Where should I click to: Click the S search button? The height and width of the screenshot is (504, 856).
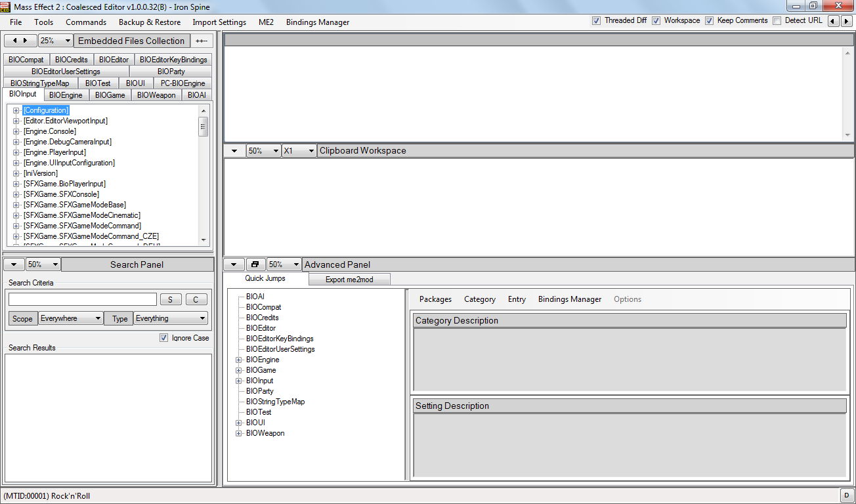click(171, 299)
